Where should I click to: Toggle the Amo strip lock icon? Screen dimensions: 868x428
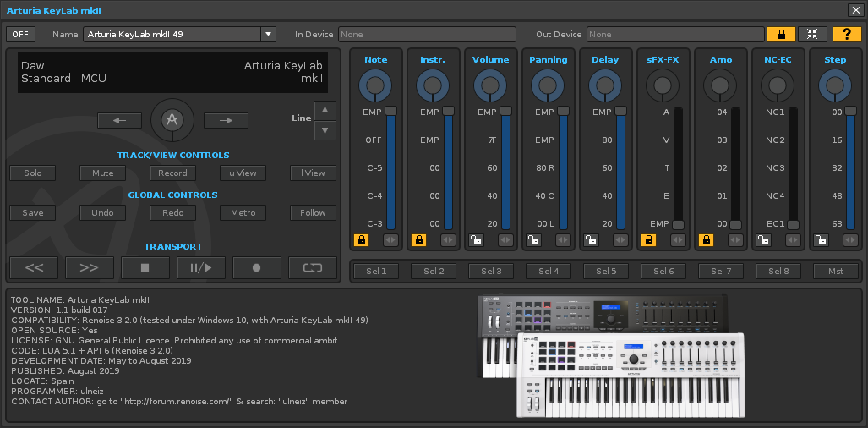(x=707, y=240)
